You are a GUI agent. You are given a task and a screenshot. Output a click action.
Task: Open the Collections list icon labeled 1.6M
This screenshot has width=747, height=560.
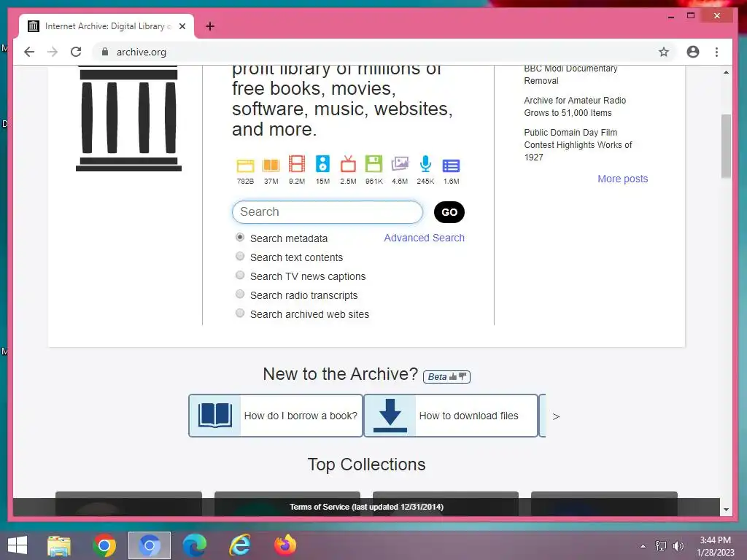tap(451, 166)
